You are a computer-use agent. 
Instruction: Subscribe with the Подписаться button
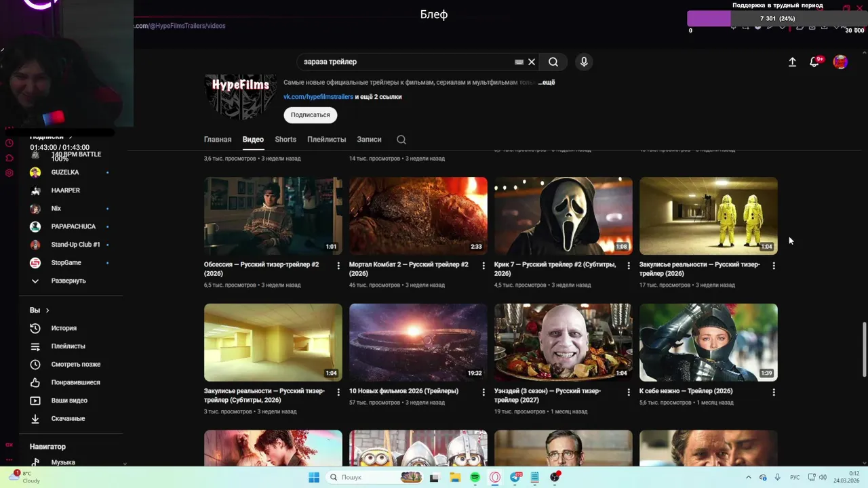tap(310, 115)
